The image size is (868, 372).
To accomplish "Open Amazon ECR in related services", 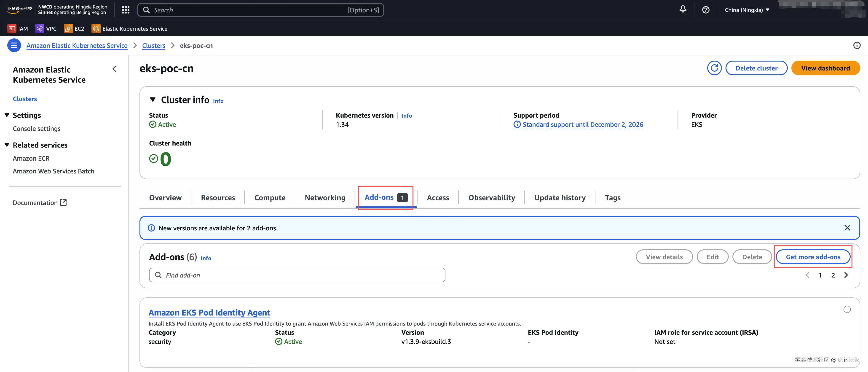I will tap(31, 158).
